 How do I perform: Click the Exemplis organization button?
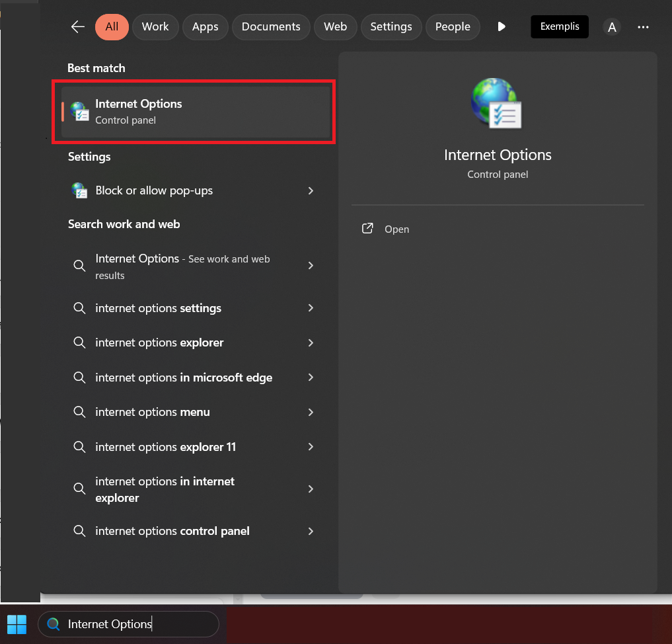pyautogui.click(x=559, y=27)
